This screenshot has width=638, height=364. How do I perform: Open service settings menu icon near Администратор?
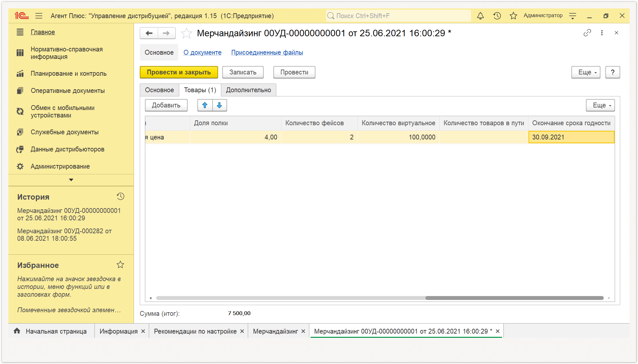pyautogui.click(x=573, y=16)
